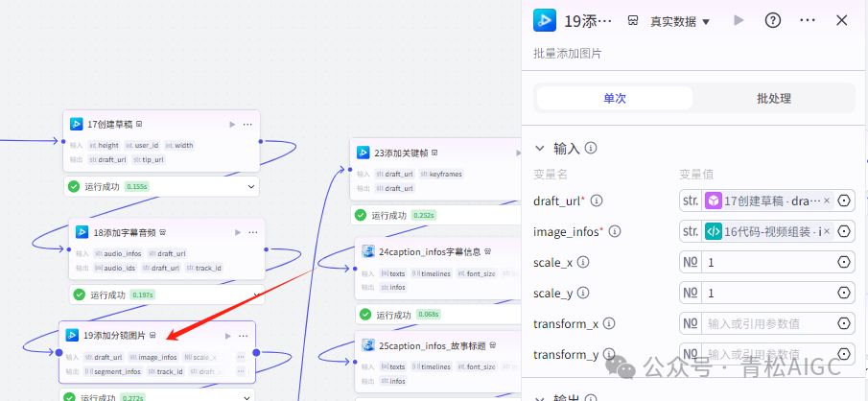This screenshot has height=401, width=868.
Task: Click the debug icon beside 19添加分镜图片 title
Action: pos(152,335)
